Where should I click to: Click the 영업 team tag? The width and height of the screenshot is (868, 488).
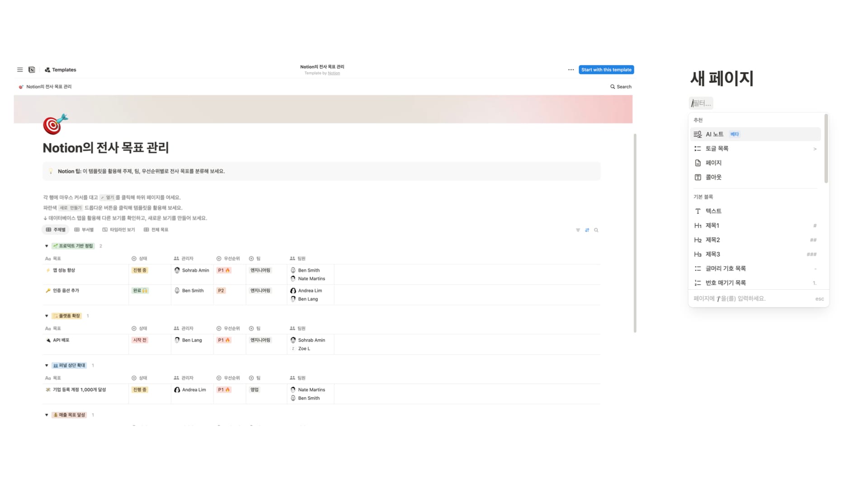[255, 389]
